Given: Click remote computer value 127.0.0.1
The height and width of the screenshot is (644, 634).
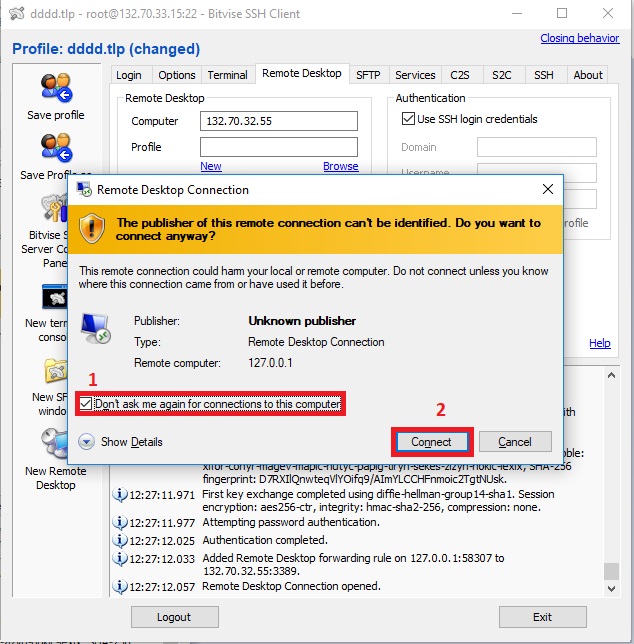Looking at the screenshot, I should point(270,363).
